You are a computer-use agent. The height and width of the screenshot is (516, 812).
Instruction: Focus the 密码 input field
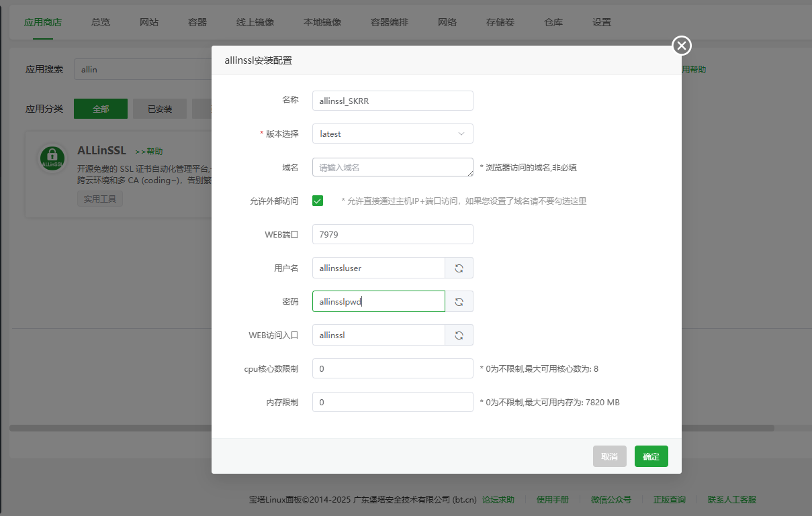(x=379, y=301)
